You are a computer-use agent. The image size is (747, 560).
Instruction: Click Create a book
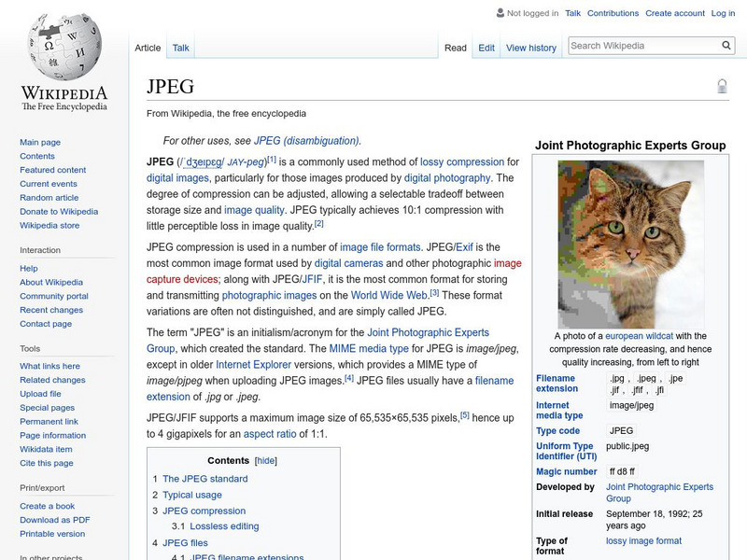[x=48, y=506]
